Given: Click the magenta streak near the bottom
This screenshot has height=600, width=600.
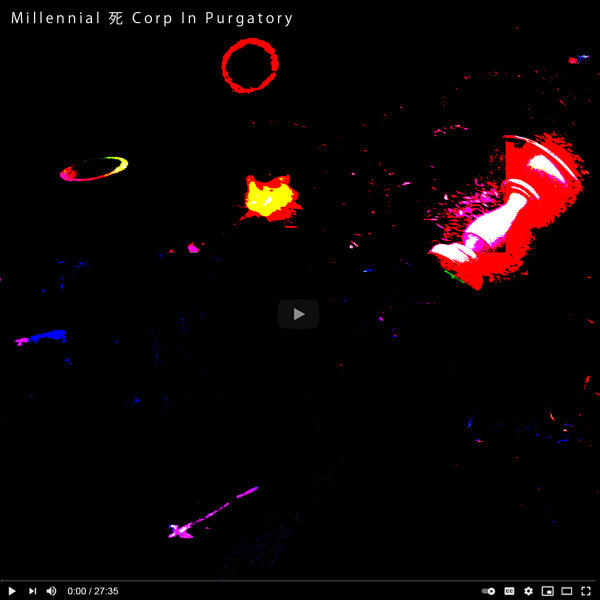Looking at the screenshot, I should tap(215, 510).
